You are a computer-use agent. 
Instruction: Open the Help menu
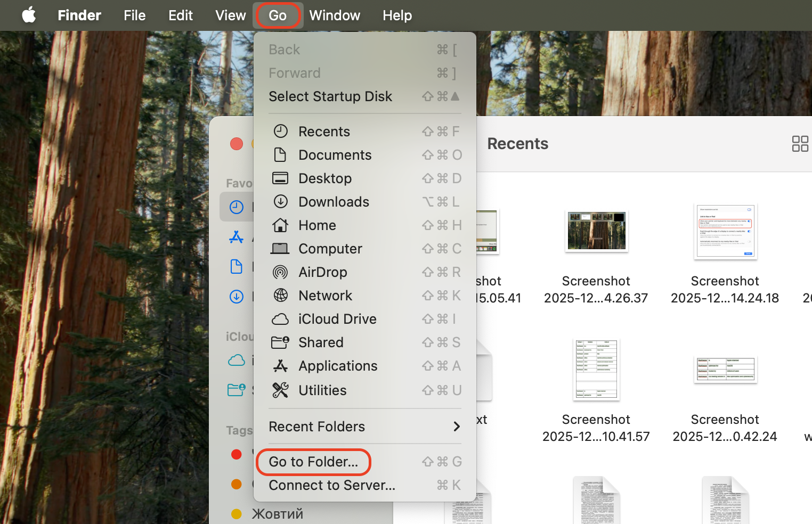(397, 15)
